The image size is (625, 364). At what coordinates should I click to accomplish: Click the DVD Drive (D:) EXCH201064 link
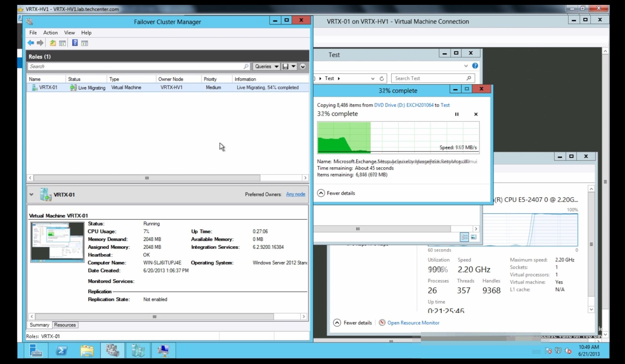tap(404, 105)
